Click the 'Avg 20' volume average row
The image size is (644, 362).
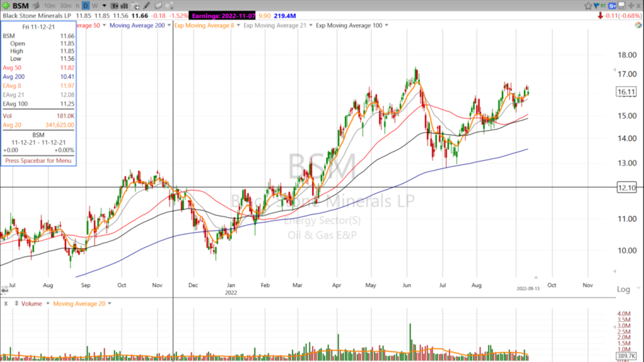(38, 125)
